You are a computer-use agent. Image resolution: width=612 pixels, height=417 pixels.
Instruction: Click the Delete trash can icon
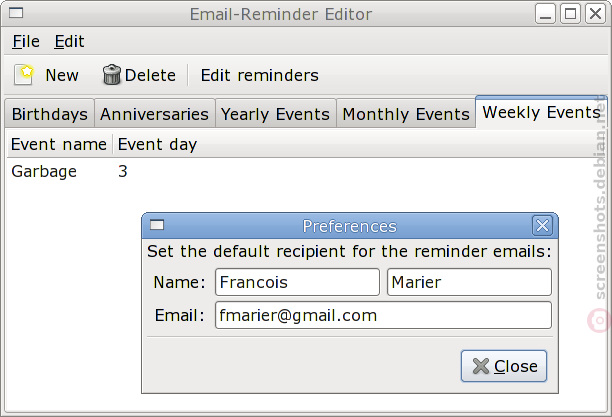coord(112,75)
